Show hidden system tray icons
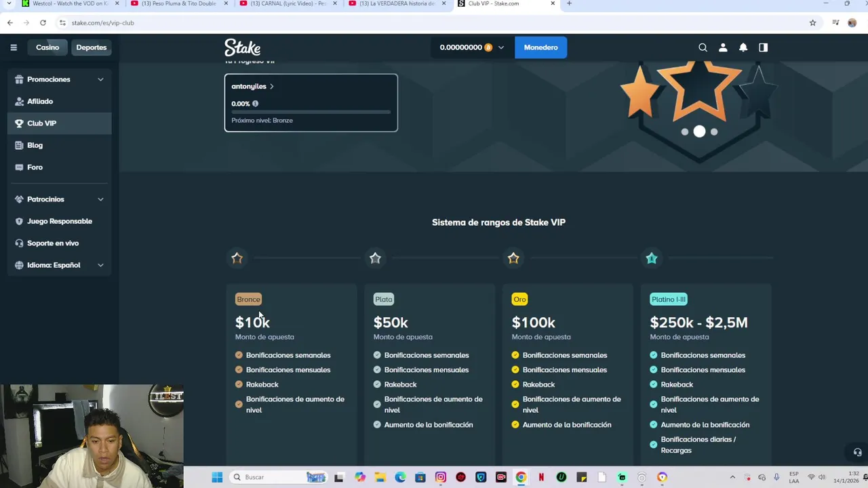The height and width of the screenshot is (488, 868). pos(732,477)
